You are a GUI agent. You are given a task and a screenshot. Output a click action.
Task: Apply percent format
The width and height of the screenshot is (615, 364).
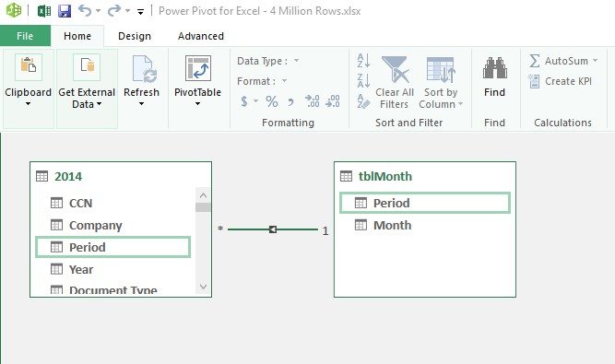pos(271,101)
